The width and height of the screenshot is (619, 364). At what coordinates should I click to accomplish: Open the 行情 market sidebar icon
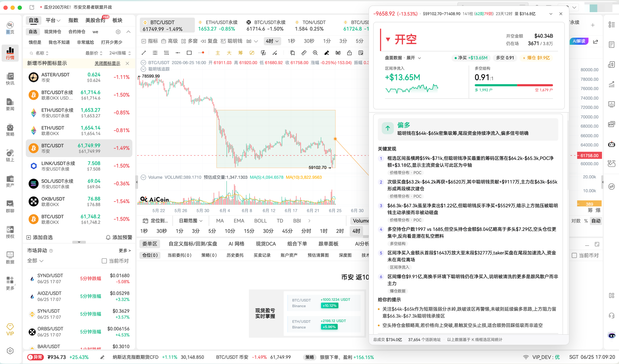tap(10, 53)
